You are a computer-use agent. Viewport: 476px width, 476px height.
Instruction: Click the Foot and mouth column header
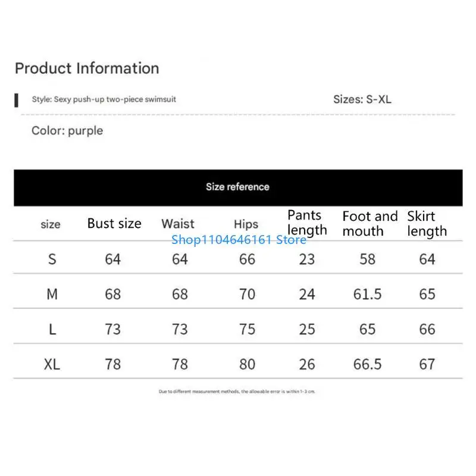pos(369,224)
